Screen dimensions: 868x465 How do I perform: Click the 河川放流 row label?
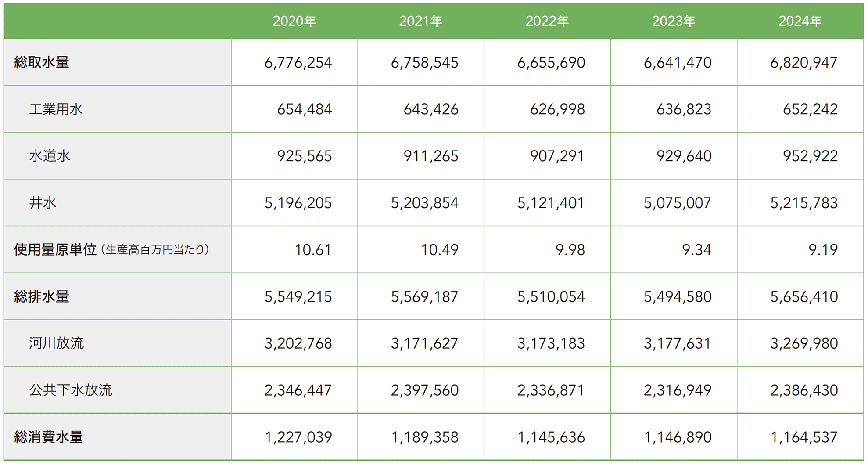coord(56,343)
